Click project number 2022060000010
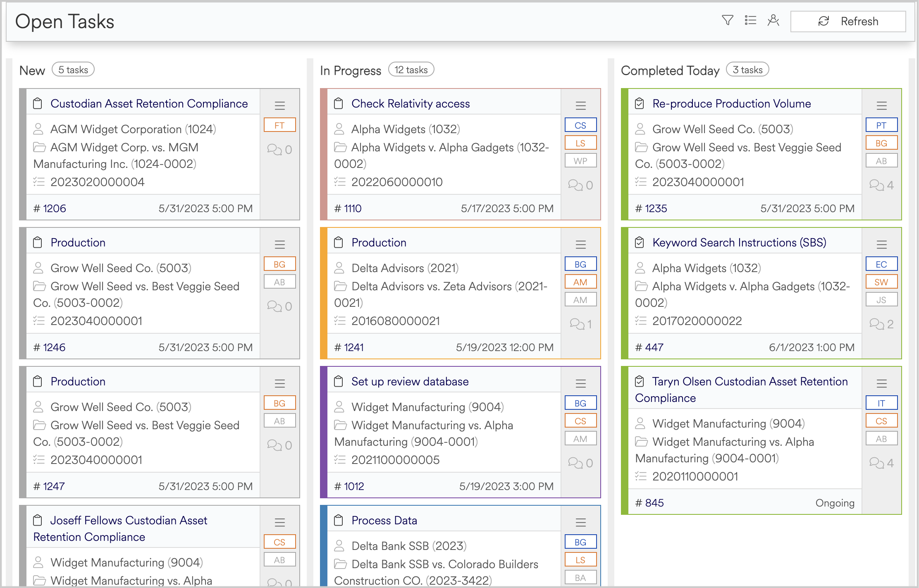 pos(397,182)
